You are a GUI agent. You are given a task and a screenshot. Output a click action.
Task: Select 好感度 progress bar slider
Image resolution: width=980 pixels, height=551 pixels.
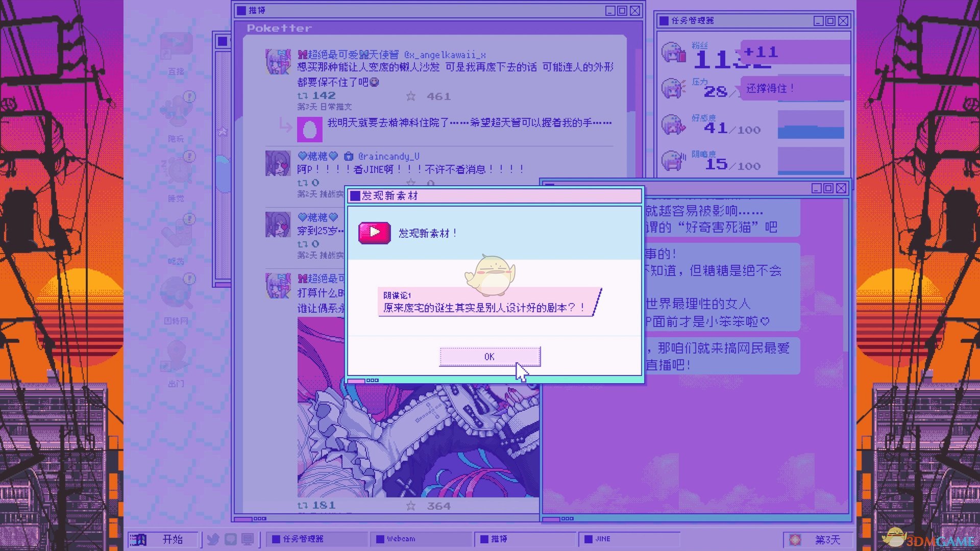[x=807, y=128]
